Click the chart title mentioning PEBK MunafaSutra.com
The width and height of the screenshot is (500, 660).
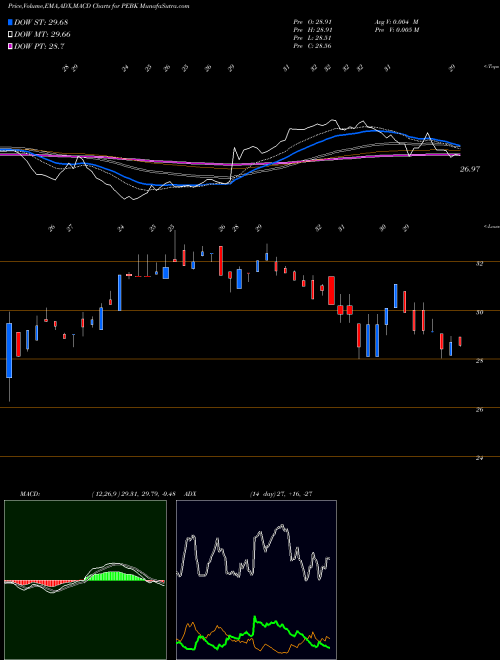(x=98, y=6)
